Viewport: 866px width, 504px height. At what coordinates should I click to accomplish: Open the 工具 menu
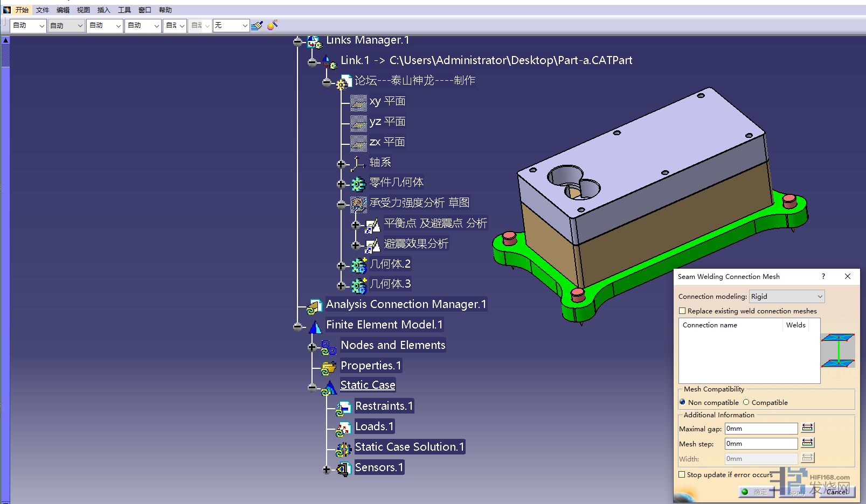point(124,10)
